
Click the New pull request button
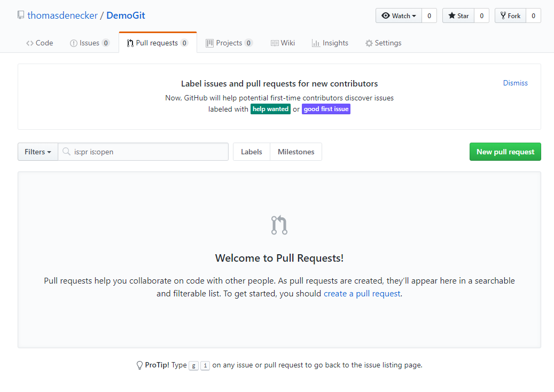(x=505, y=152)
